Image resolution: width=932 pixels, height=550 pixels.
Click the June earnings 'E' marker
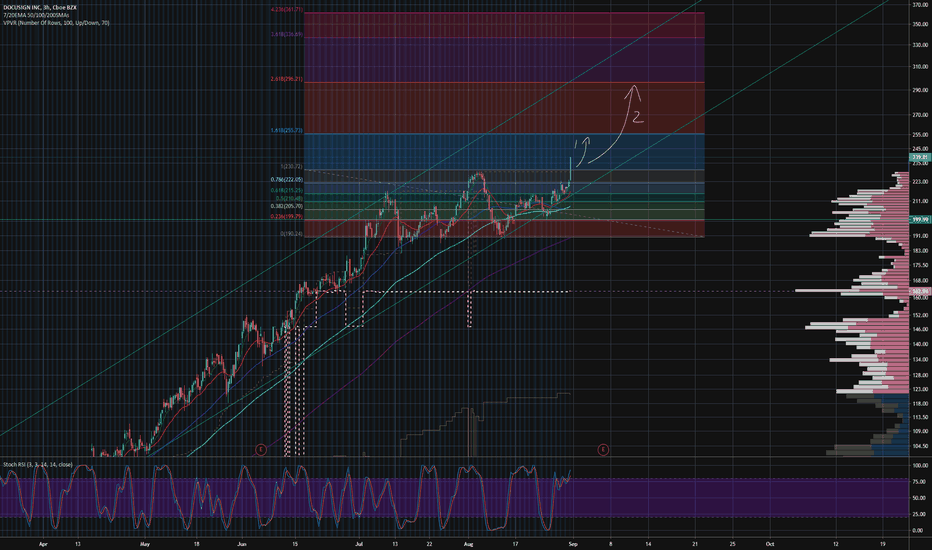(260, 450)
